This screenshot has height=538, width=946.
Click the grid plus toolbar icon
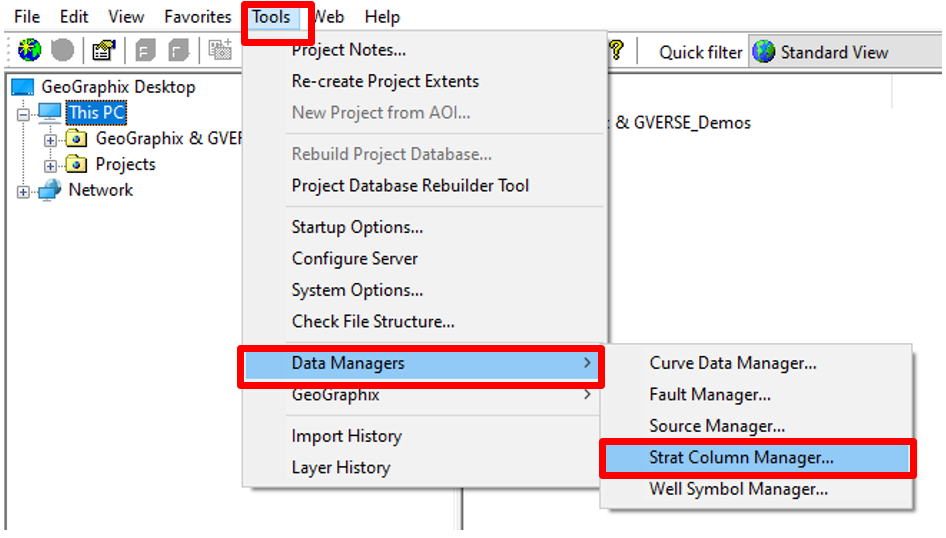tap(220, 51)
